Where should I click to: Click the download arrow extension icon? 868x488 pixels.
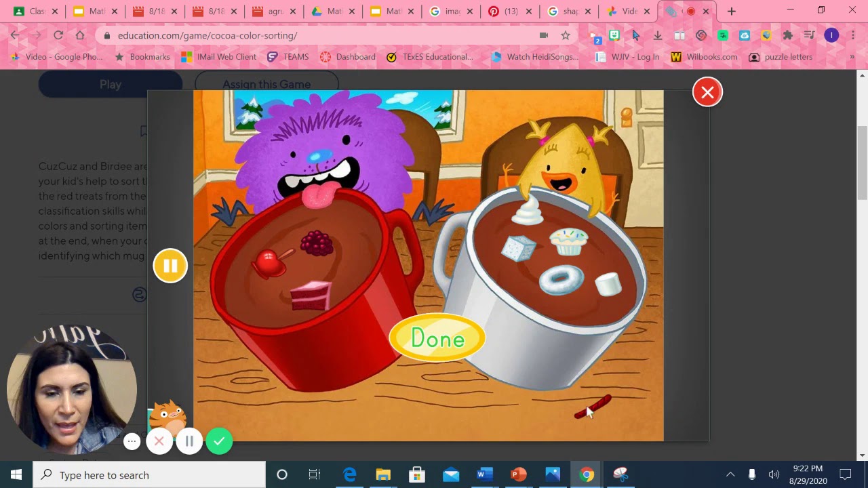pos(657,35)
